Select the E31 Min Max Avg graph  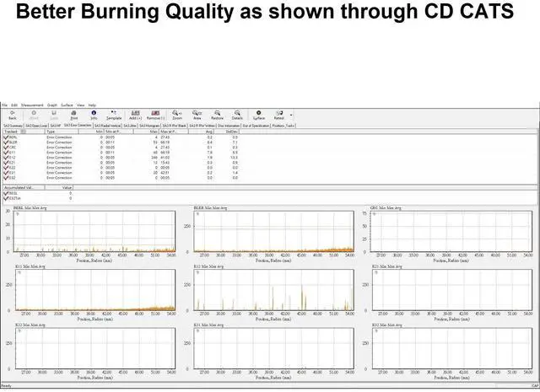tap(273, 348)
